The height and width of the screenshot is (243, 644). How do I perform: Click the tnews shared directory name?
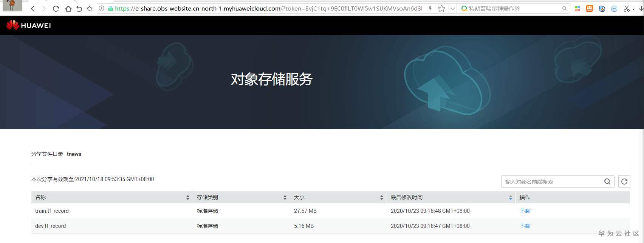pos(74,154)
